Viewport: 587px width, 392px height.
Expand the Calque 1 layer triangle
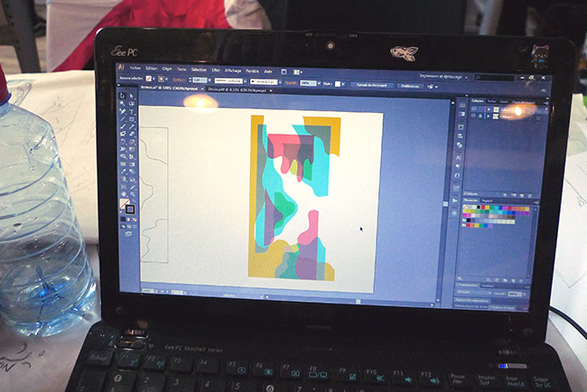(x=489, y=117)
